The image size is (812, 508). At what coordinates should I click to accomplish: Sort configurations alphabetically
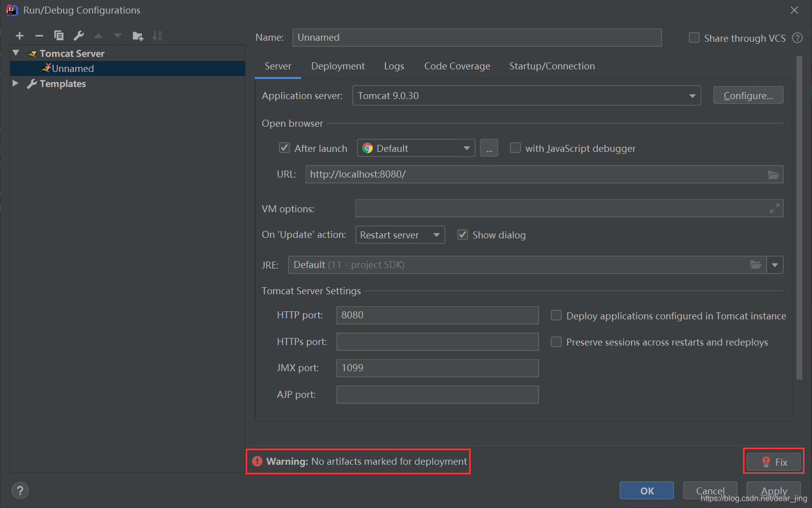157,36
